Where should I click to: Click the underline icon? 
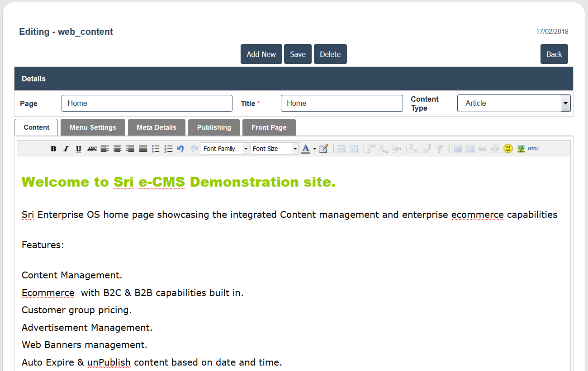click(79, 149)
